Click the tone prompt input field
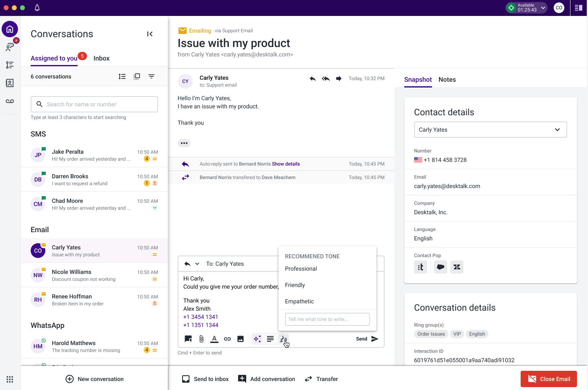The image size is (588, 390). point(327,319)
